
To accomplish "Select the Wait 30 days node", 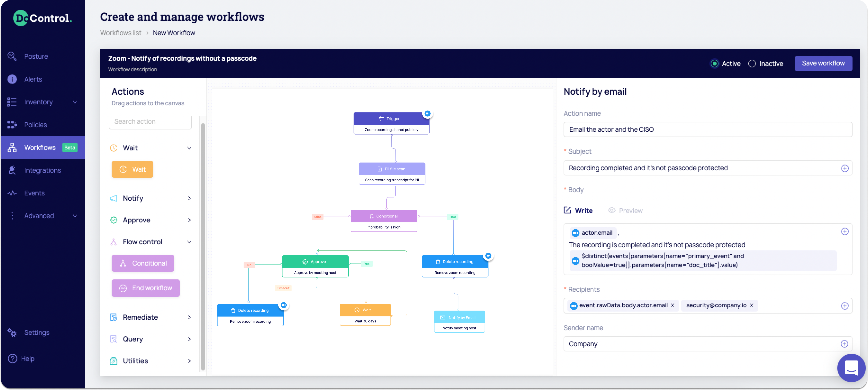I will [x=365, y=315].
